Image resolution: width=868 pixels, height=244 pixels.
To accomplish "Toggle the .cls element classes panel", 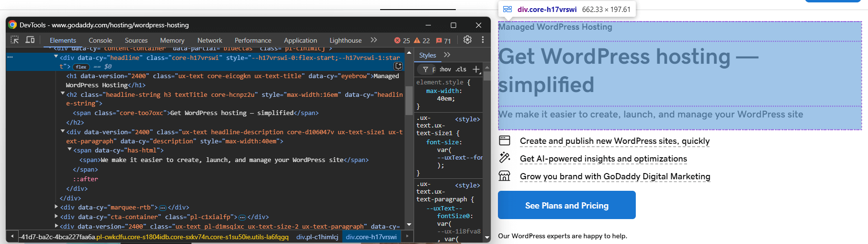I will (x=461, y=70).
